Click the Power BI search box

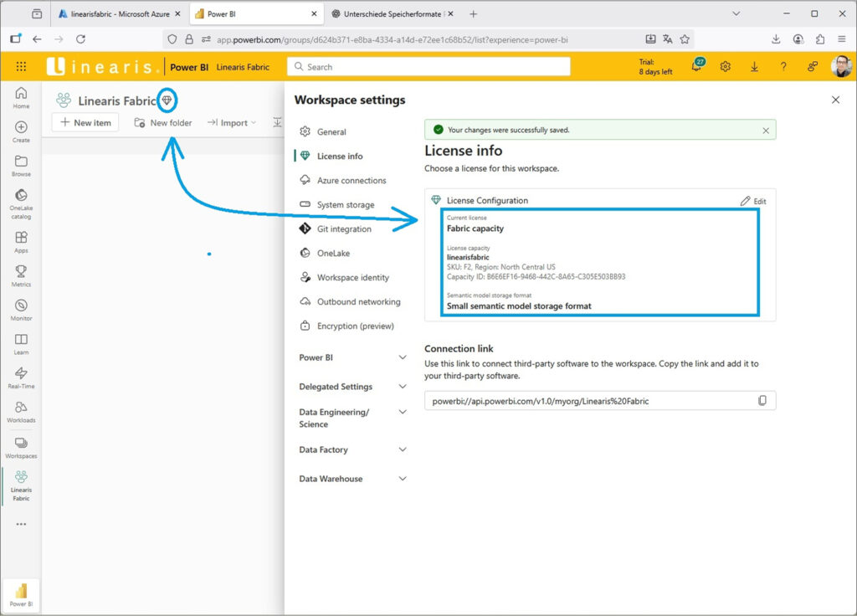coord(428,67)
